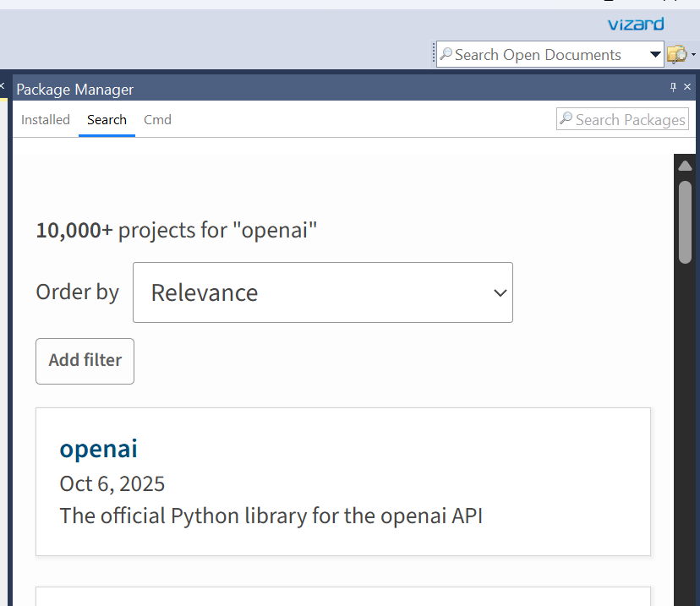Click the scrollbar up arrow
Viewport: 700px width, 606px height.
(685, 166)
